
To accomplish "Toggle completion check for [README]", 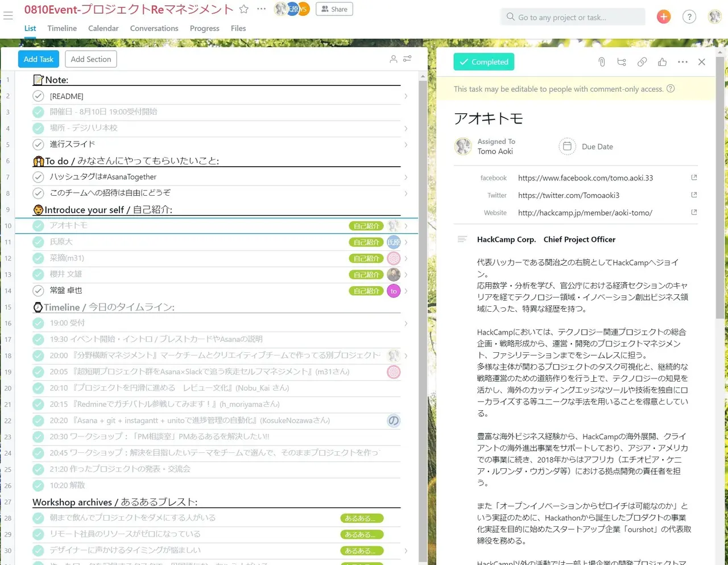I will 38,96.
